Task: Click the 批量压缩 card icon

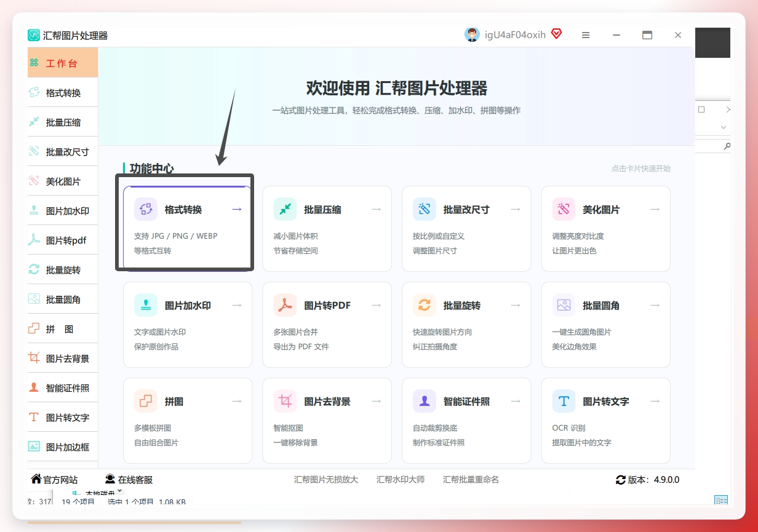Action: pos(285,209)
